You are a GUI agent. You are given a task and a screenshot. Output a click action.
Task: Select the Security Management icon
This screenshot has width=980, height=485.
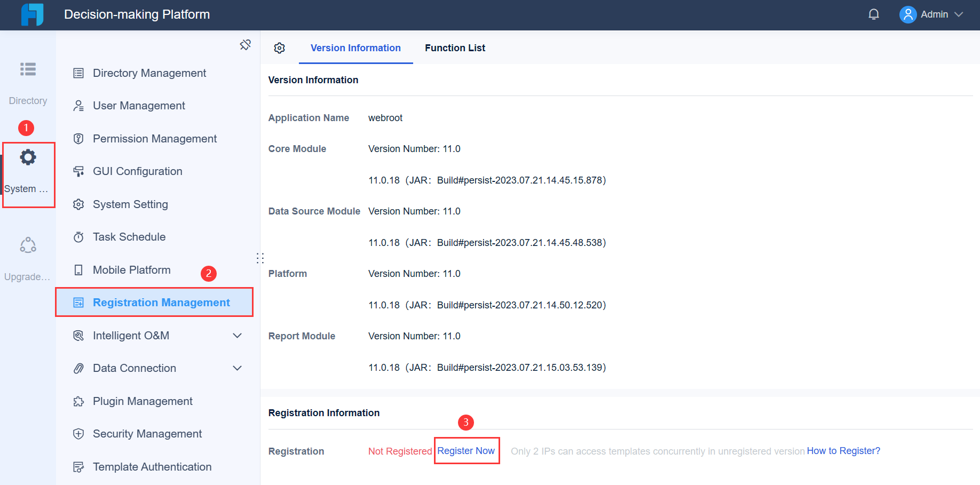pyautogui.click(x=79, y=433)
